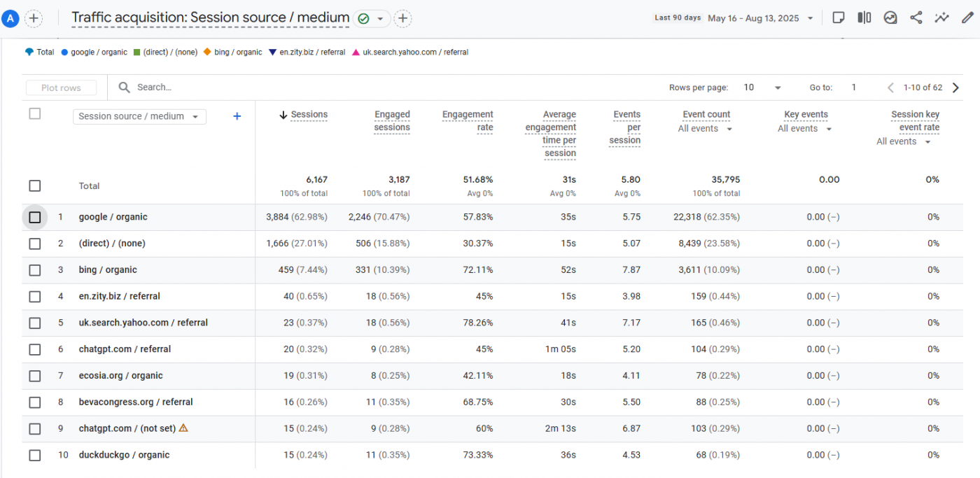The image size is (980, 478).
Task: Toggle the select-all header checkbox
Action: (x=35, y=114)
